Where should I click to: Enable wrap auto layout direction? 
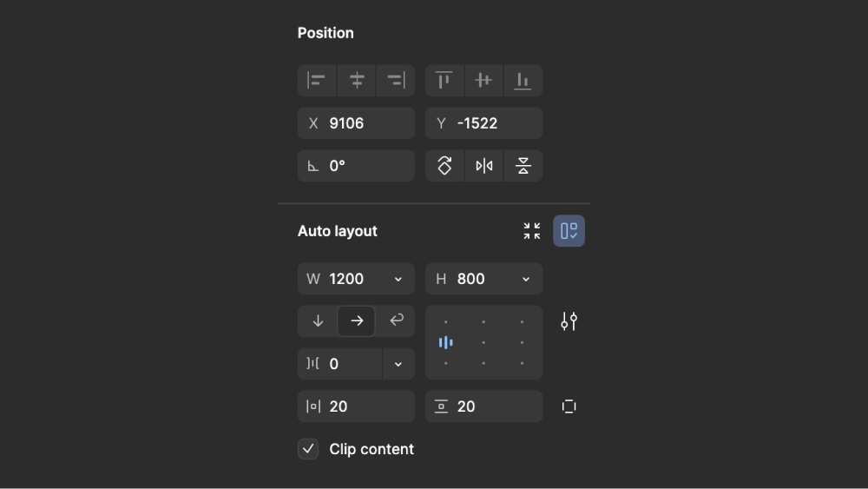click(396, 321)
